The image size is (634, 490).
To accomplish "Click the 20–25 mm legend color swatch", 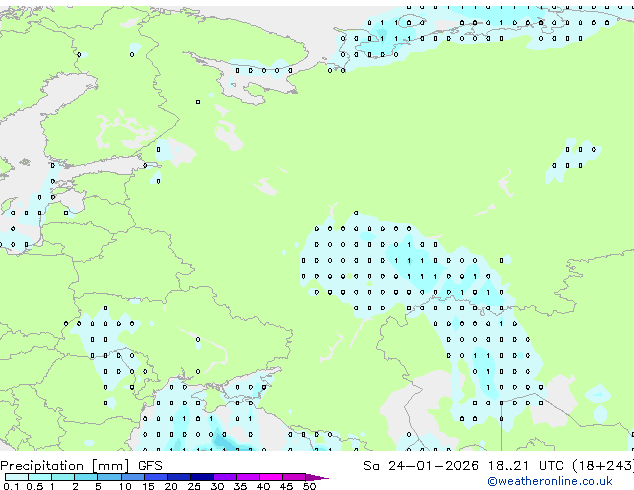I will click(179, 477).
